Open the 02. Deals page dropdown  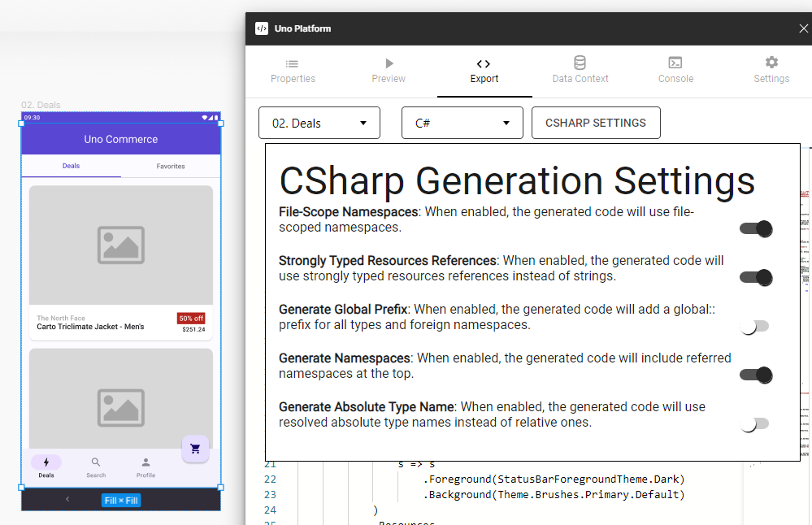[x=319, y=124]
